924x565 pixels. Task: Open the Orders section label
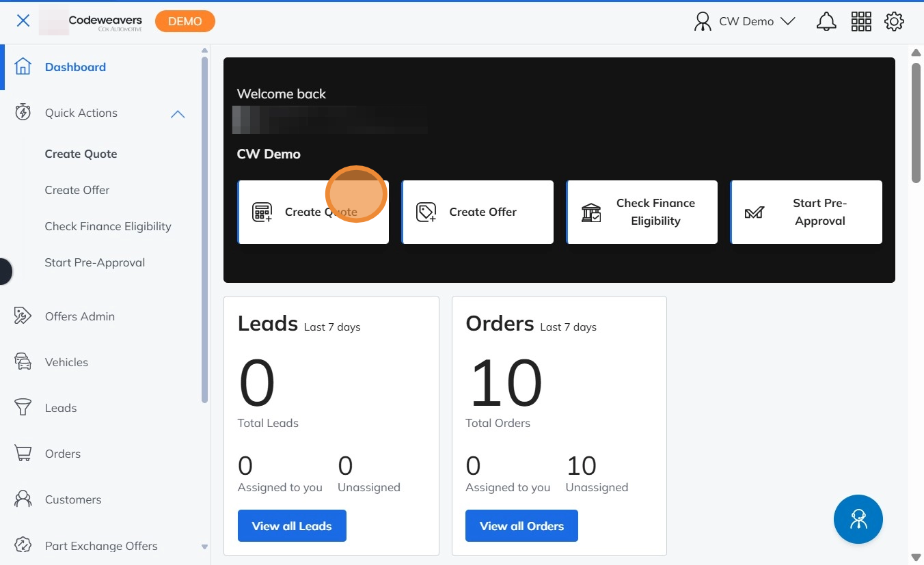pyautogui.click(x=63, y=454)
